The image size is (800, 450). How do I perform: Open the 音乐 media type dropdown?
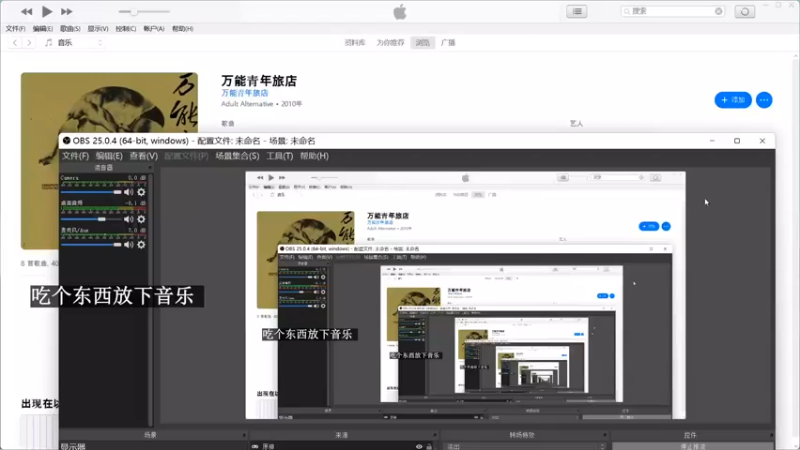pyautogui.click(x=74, y=43)
